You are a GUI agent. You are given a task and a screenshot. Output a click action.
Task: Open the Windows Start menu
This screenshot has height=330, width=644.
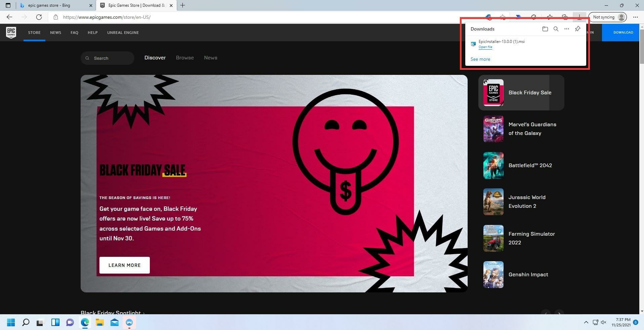tap(11, 322)
